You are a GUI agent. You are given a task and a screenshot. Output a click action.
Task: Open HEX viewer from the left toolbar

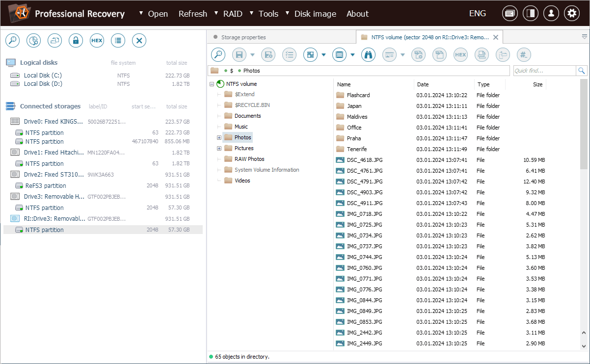click(97, 41)
